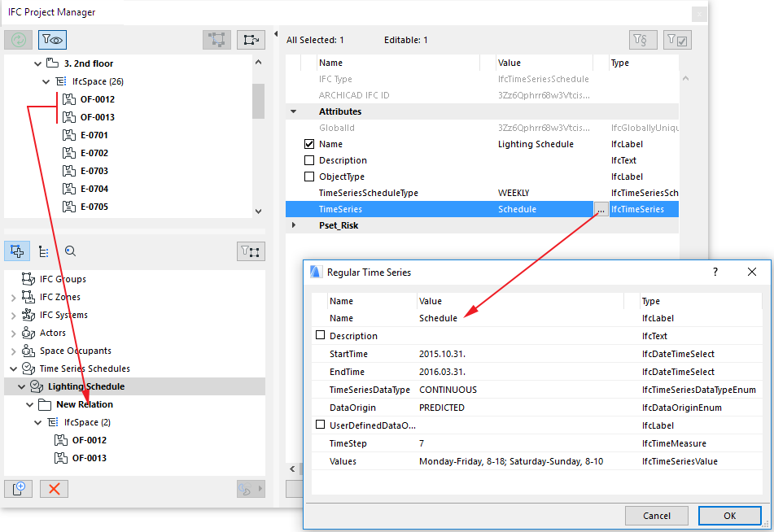The width and height of the screenshot is (774, 532).
Task: Expand the IFC Systems node
Action: click(x=13, y=316)
